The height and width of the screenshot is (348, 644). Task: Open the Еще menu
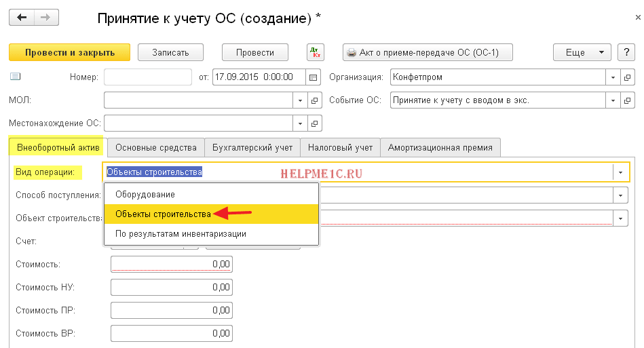click(x=582, y=52)
